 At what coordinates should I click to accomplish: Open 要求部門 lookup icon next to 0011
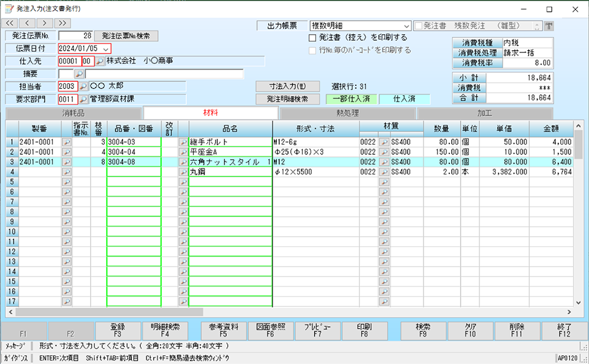click(x=84, y=99)
